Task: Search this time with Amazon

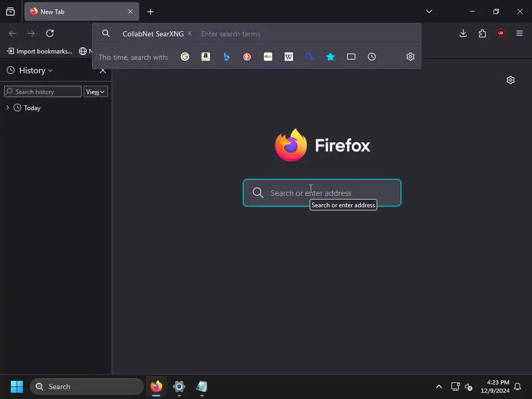Action: (206, 57)
